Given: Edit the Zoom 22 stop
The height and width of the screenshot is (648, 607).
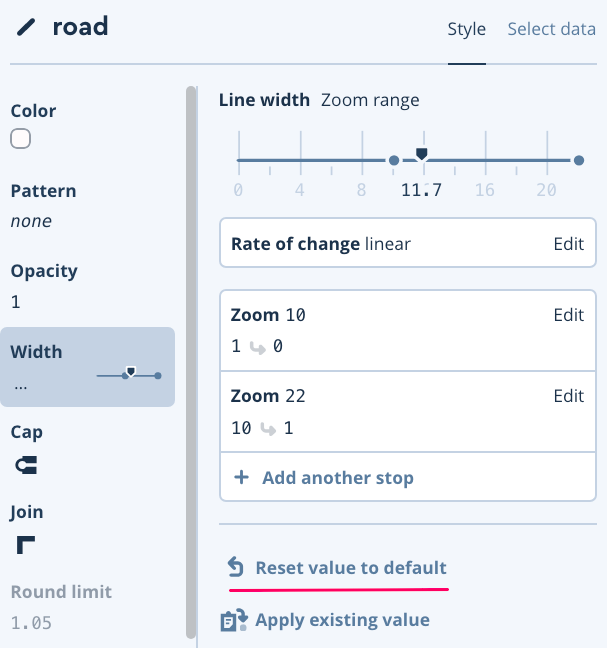Looking at the screenshot, I should (568, 396).
